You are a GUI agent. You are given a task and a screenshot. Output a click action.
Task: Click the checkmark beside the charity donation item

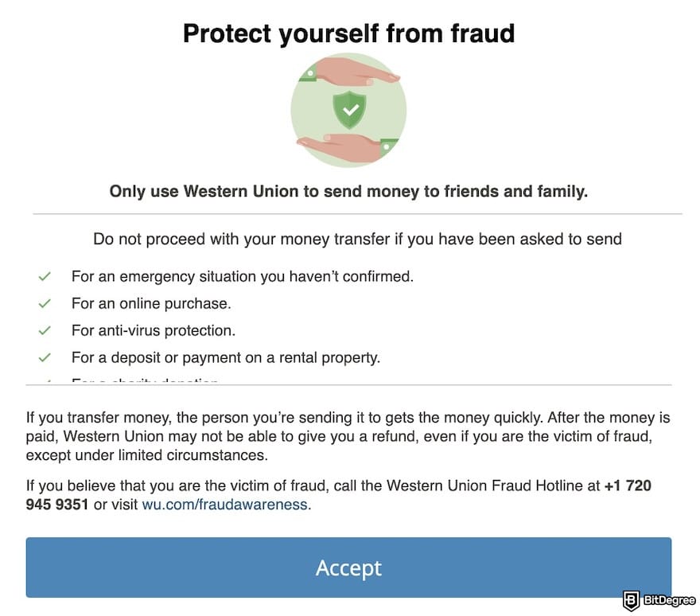tap(45, 381)
